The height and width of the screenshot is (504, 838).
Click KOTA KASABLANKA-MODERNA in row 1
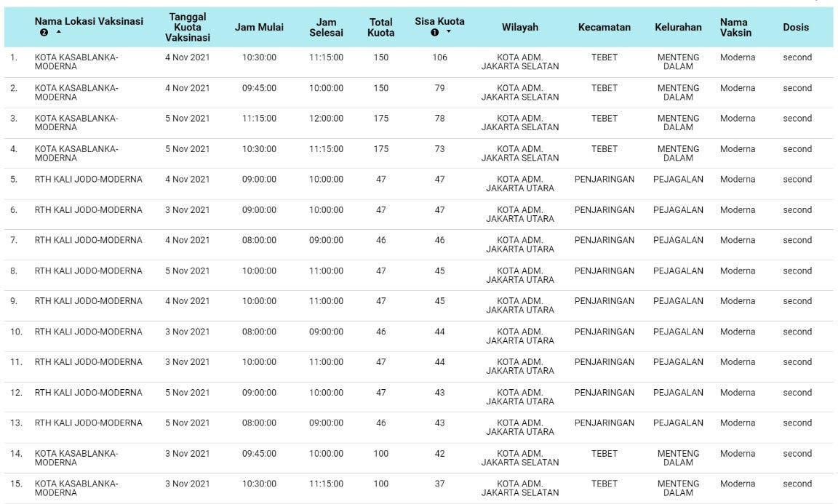tap(76, 62)
